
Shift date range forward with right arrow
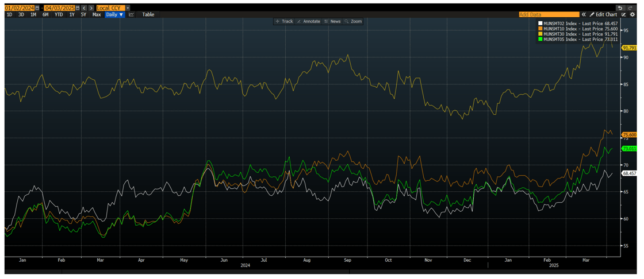[x=91, y=8]
